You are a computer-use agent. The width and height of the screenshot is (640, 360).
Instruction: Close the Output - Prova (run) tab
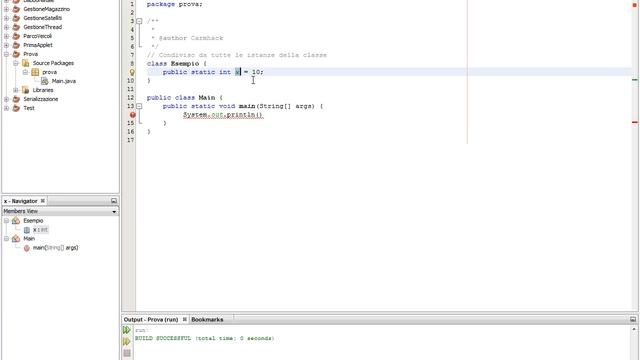pos(184,319)
